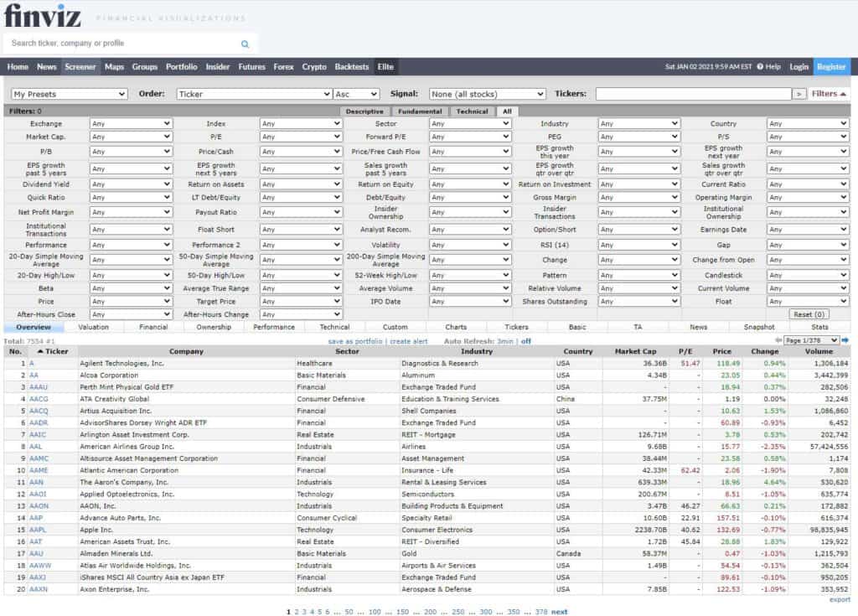Open the Asc sort direction dropdown
The height and width of the screenshot is (616, 858).
click(x=356, y=94)
